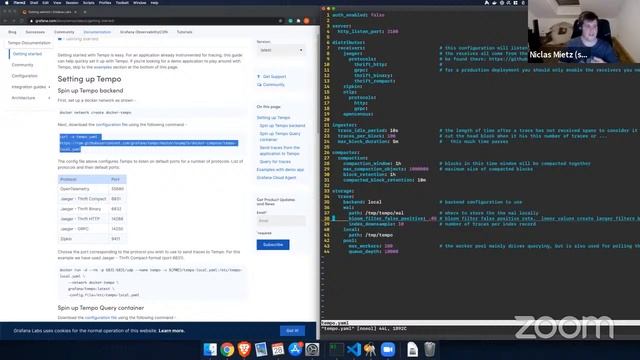The height and width of the screenshot is (360, 640).
Task: Open Finder from the dock
Action: [x=210, y=350]
